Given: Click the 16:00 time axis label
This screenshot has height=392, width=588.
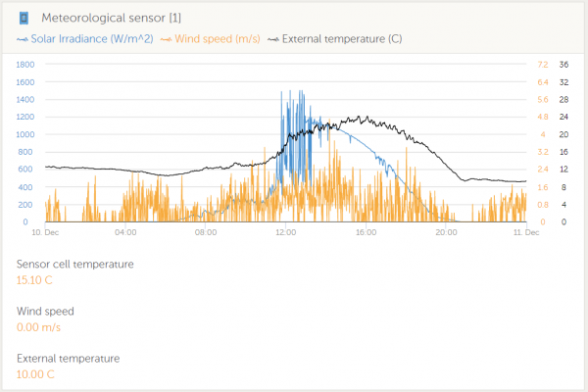Looking at the screenshot, I should 366,232.
